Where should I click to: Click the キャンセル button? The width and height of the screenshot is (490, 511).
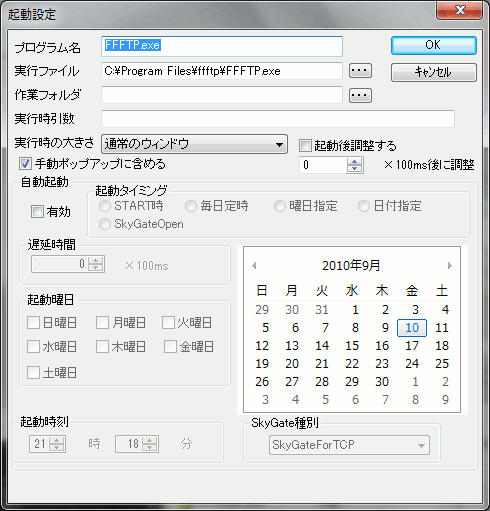[433, 72]
